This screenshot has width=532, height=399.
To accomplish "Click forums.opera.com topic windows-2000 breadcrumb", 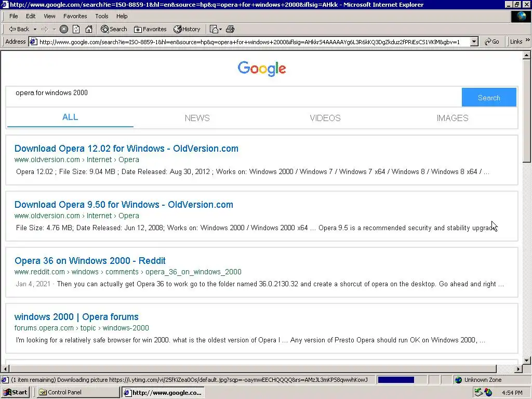I will pyautogui.click(x=82, y=328).
